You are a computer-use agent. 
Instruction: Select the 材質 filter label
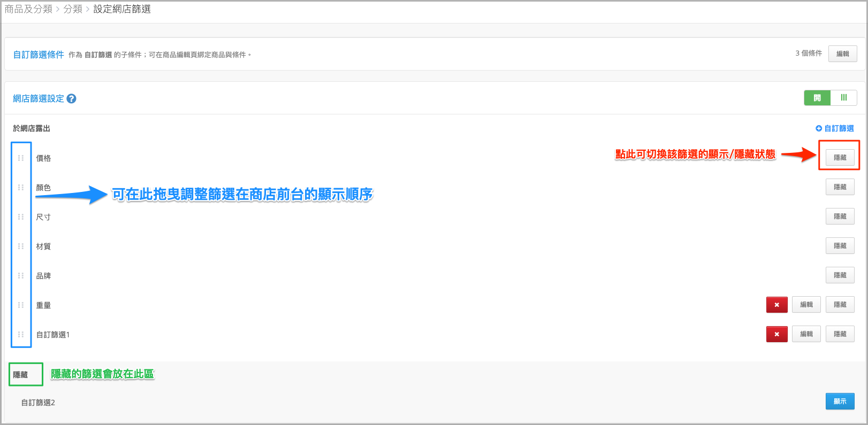point(43,246)
